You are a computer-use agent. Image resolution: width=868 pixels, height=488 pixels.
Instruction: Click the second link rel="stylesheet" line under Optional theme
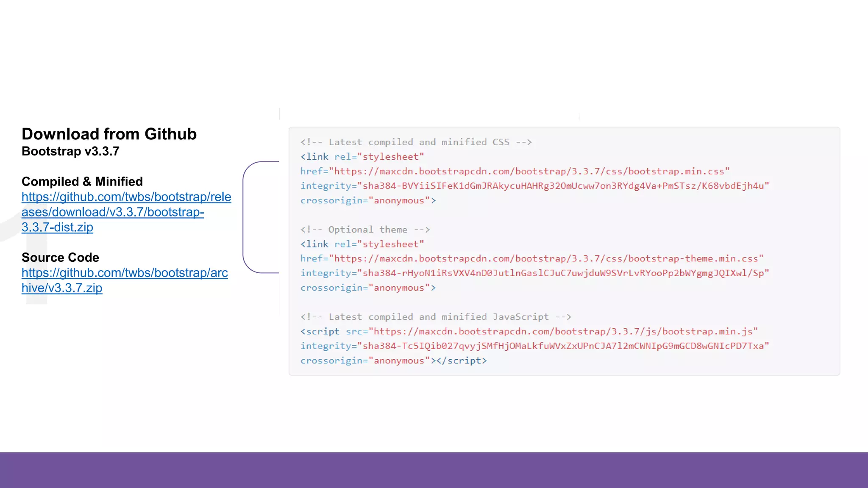click(x=362, y=244)
